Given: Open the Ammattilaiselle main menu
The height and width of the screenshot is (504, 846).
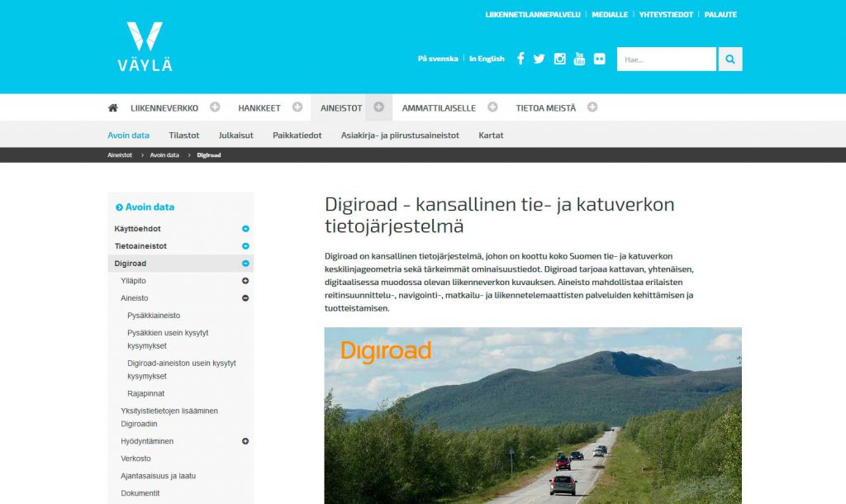Looking at the screenshot, I should [x=439, y=108].
